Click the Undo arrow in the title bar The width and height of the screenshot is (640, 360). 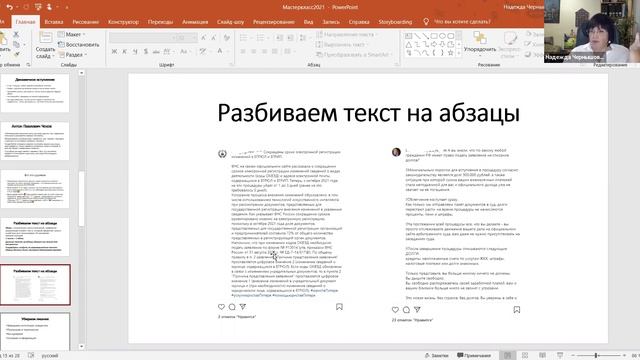10,7
